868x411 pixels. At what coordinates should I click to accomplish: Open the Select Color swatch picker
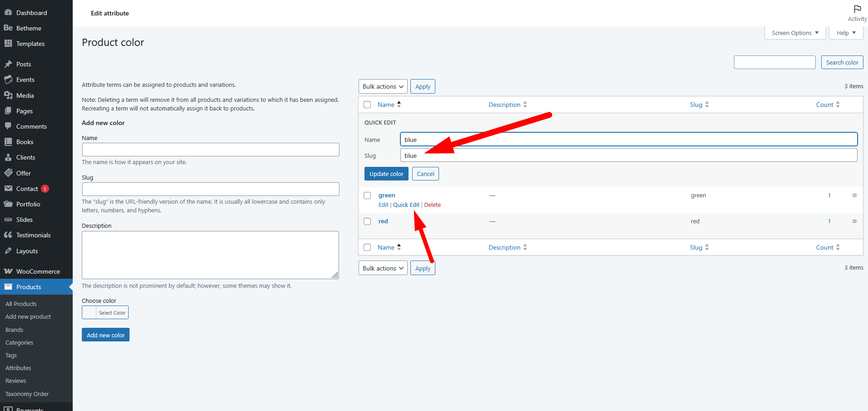[x=105, y=313]
